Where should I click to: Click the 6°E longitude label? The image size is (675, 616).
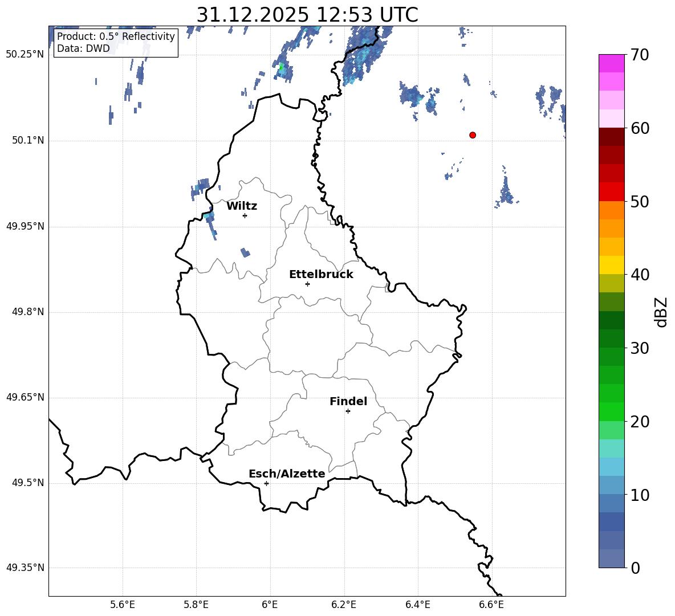[270, 605]
